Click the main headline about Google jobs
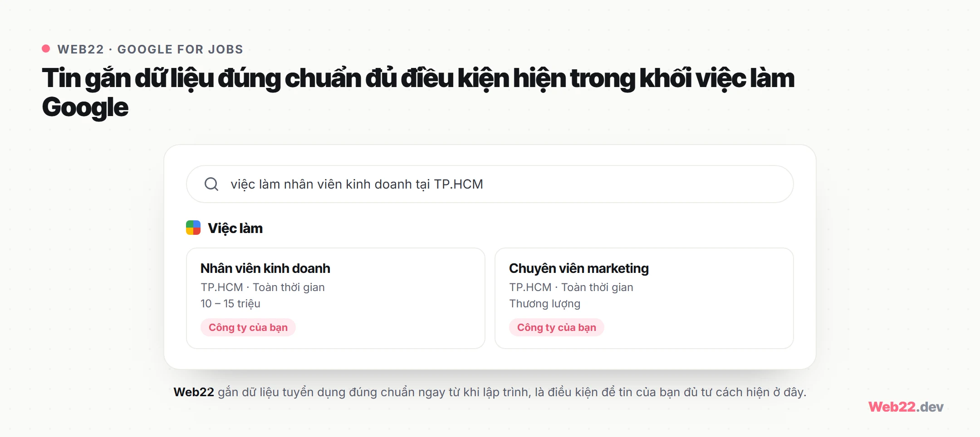This screenshot has height=437, width=980. (x=418, y=92)
